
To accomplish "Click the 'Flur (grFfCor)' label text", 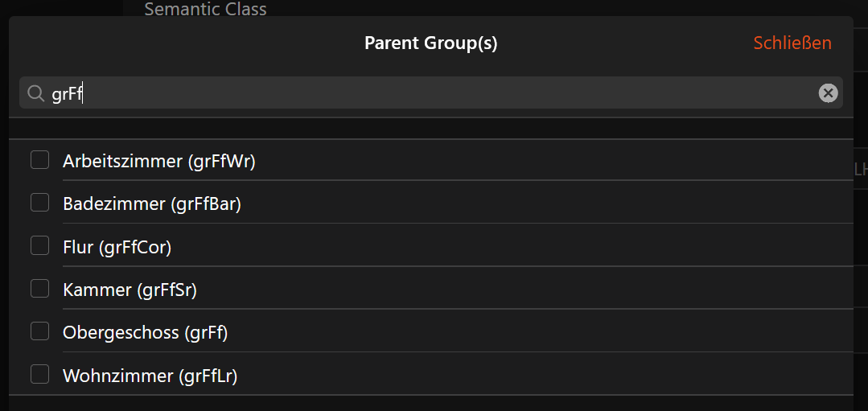I will point(117,247).
